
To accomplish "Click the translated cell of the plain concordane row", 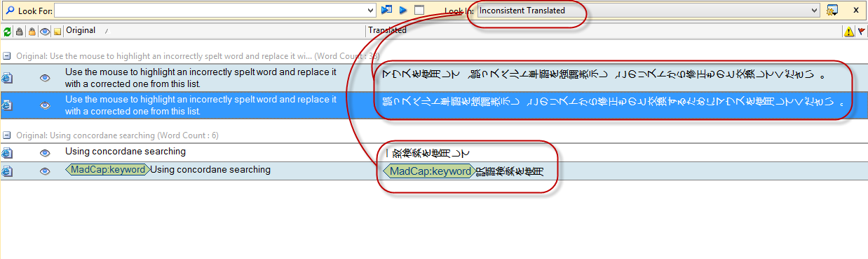I will [428, 152].
